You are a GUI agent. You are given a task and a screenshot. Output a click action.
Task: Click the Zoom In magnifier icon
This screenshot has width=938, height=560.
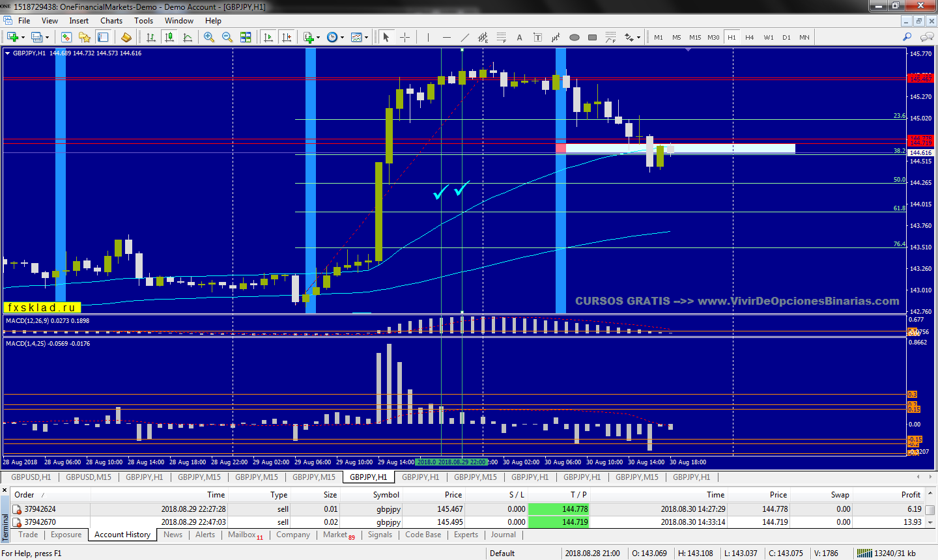(209, 37)
